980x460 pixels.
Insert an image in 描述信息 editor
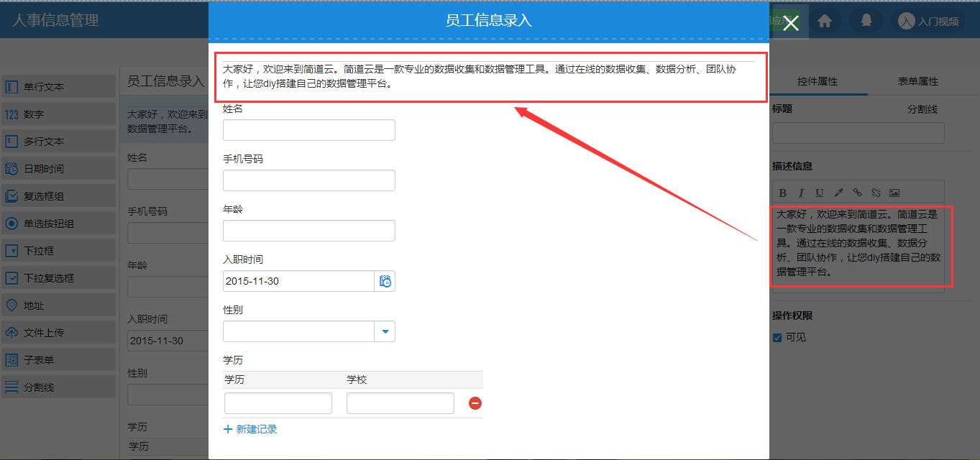click(894, 193)
